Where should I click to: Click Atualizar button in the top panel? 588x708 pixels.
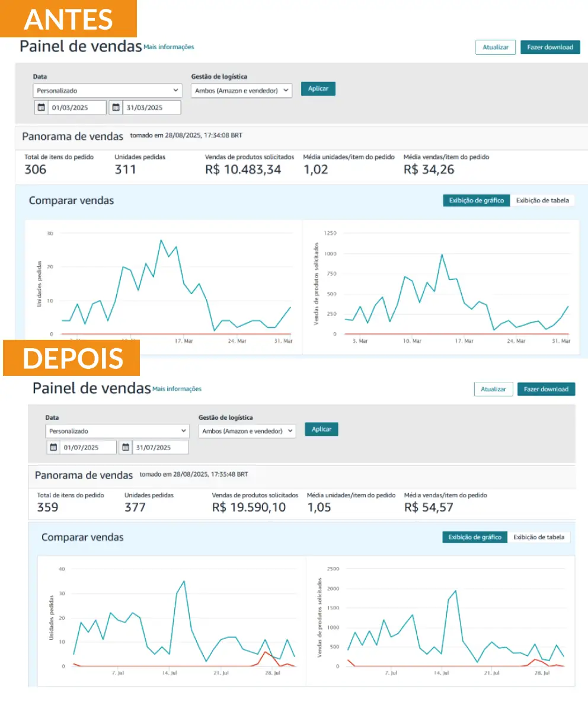click(496, 47)
